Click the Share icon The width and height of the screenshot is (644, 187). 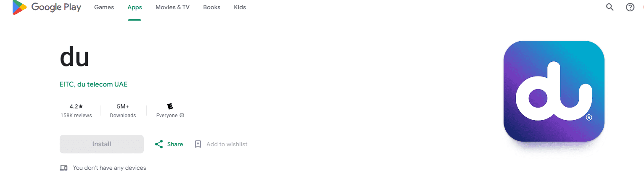click(159, 144)
